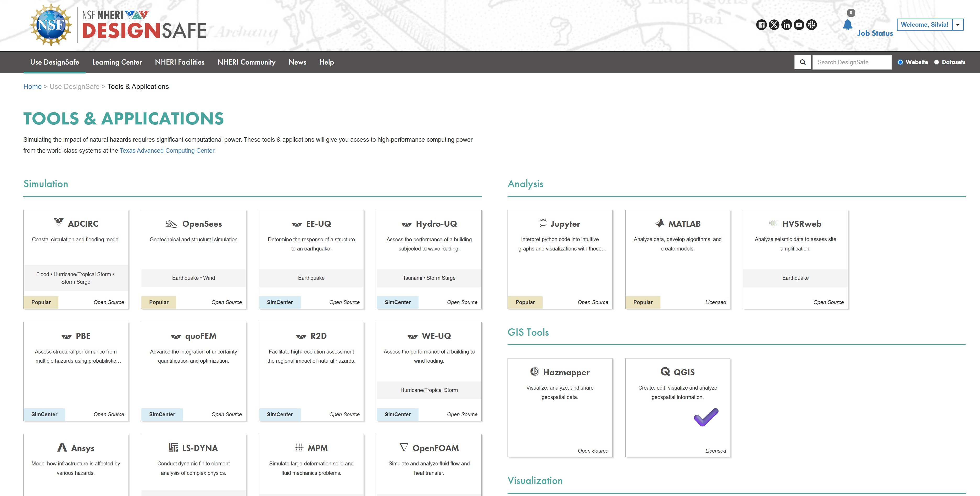Go to the Home breadcrumb link

pyautogui.click(x=32, y=87)
